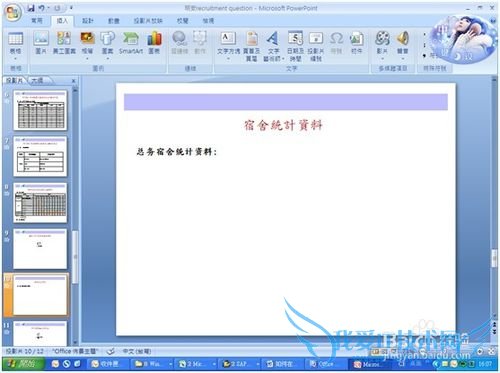Click the 投影片 10/12 status bar indicator
The width and height of the screenshot is (500, 373).
[x=24, y=351]
